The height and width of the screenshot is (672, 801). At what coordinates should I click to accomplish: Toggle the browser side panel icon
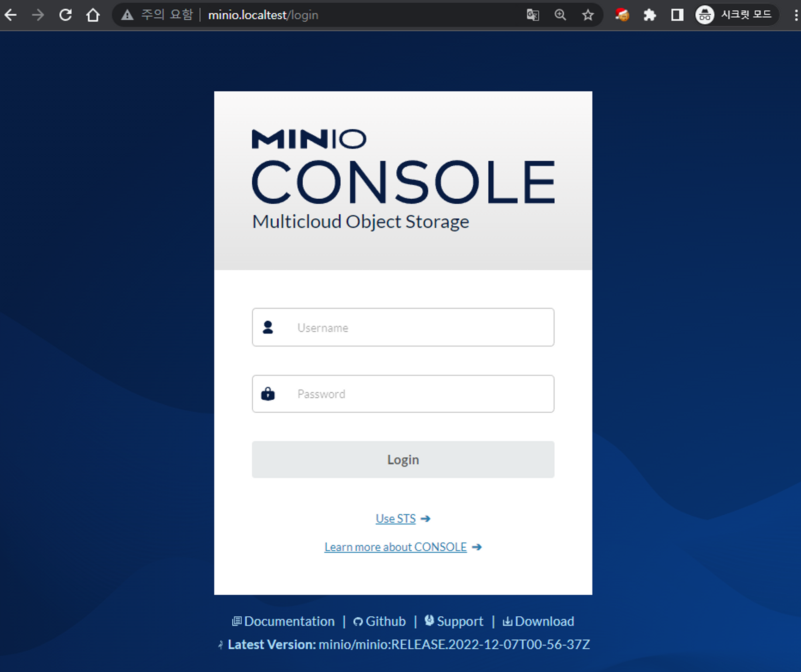tap(677, 15)
